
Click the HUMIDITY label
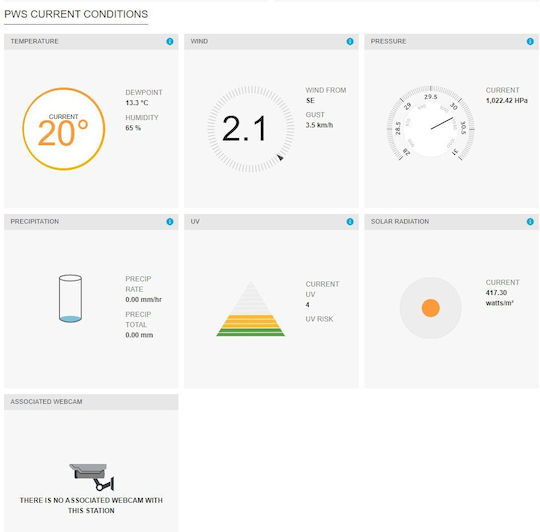[x=142, y=117]
